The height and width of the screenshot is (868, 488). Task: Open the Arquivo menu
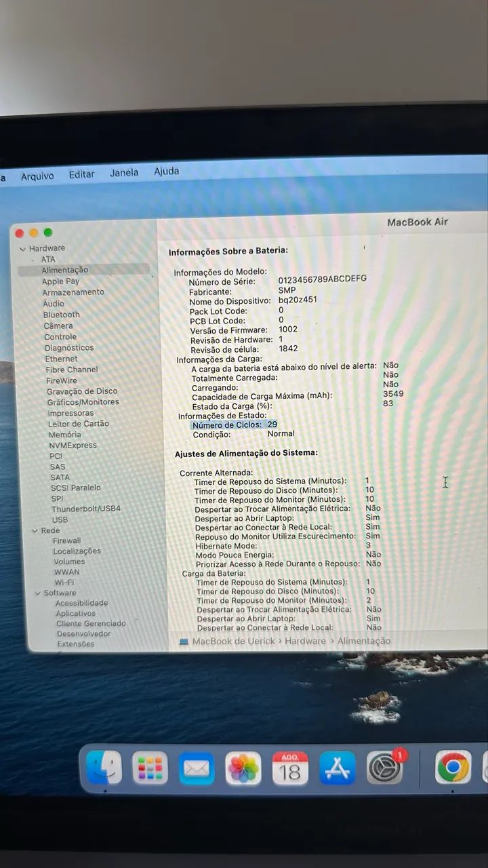point(37,176)
